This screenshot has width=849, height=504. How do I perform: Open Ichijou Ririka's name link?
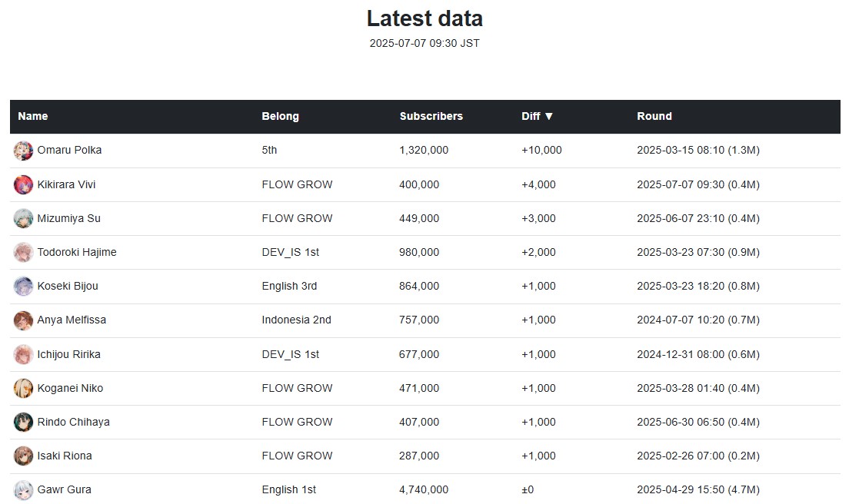pyautogui.click(x=68, y=354)
